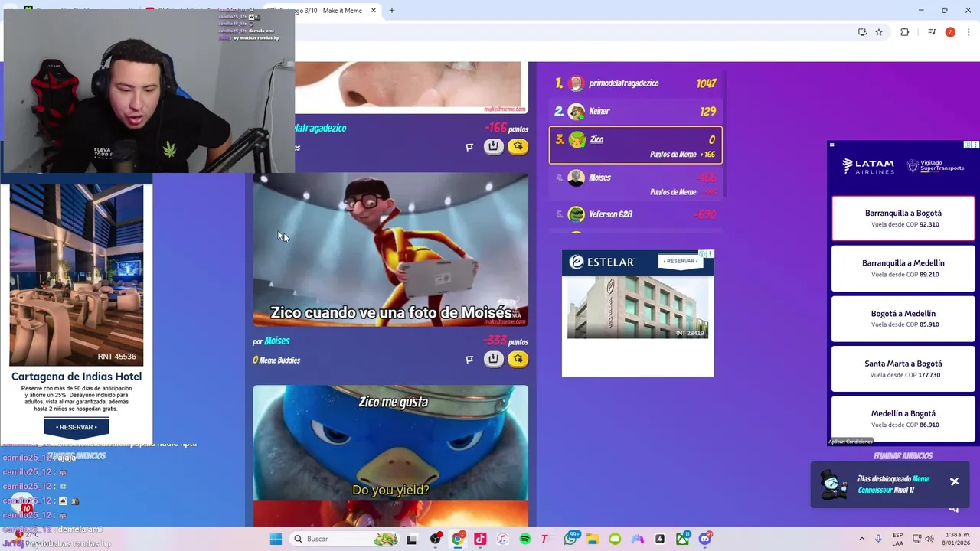Open the Task View taskbar icon
This screenshot has width=980, height=551.
coord(412,539)
